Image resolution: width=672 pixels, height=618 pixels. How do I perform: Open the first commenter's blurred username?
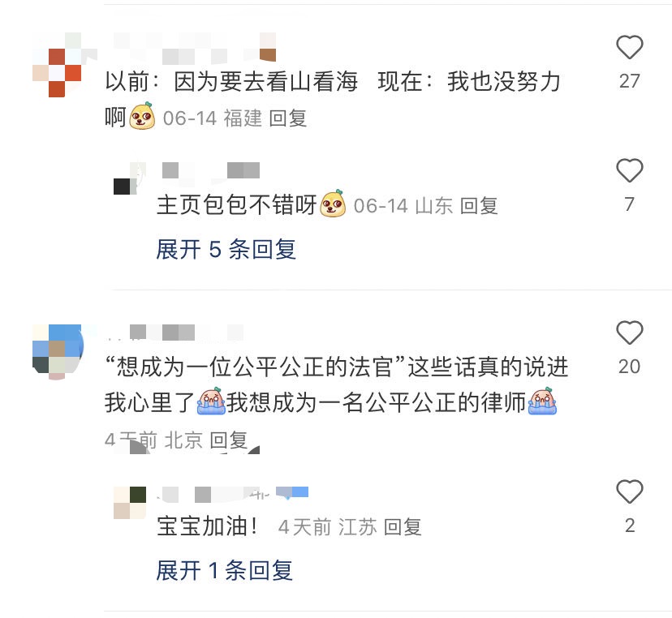click(195, 49)
